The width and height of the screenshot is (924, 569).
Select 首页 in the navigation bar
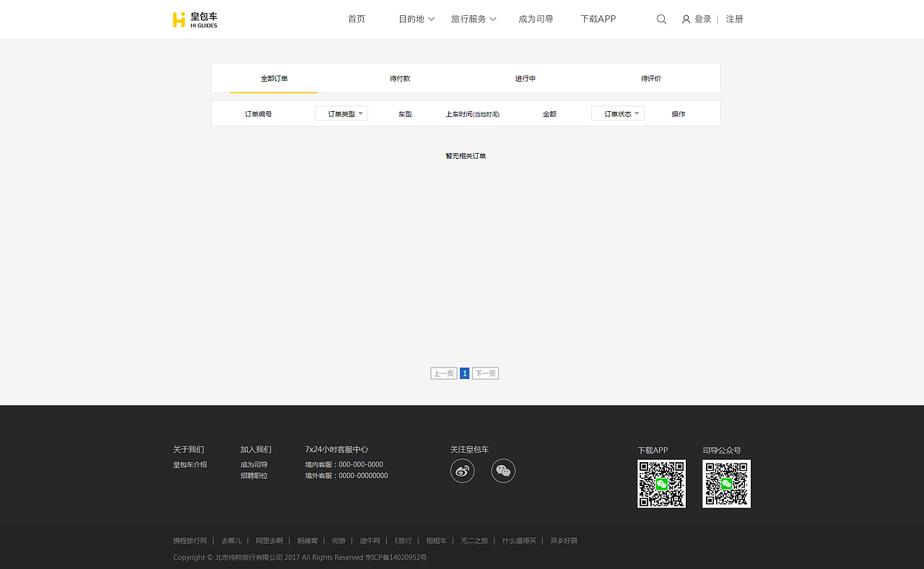tap(356, 19)
